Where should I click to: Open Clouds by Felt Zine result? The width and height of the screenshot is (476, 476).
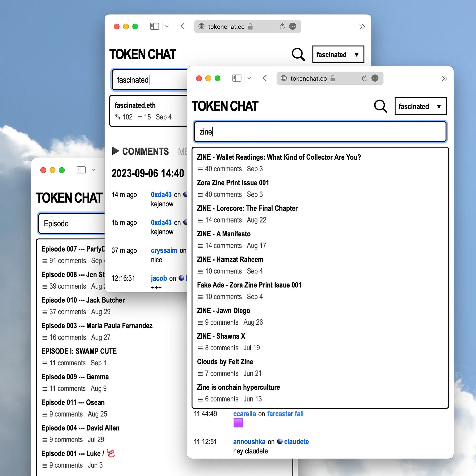click(x=225, y=362)
